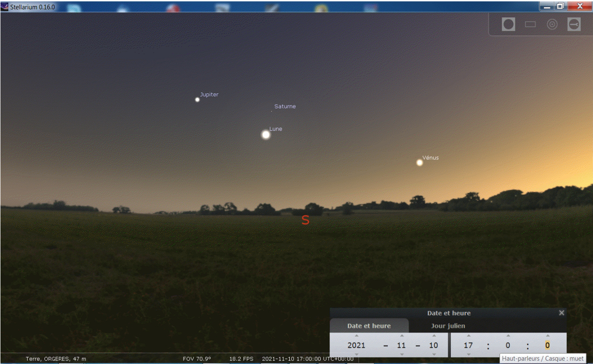Image resolution: width=593 pixels, height=364 pixels.
Task: Increase the year above 2021
Action: [x=356, y=336]
